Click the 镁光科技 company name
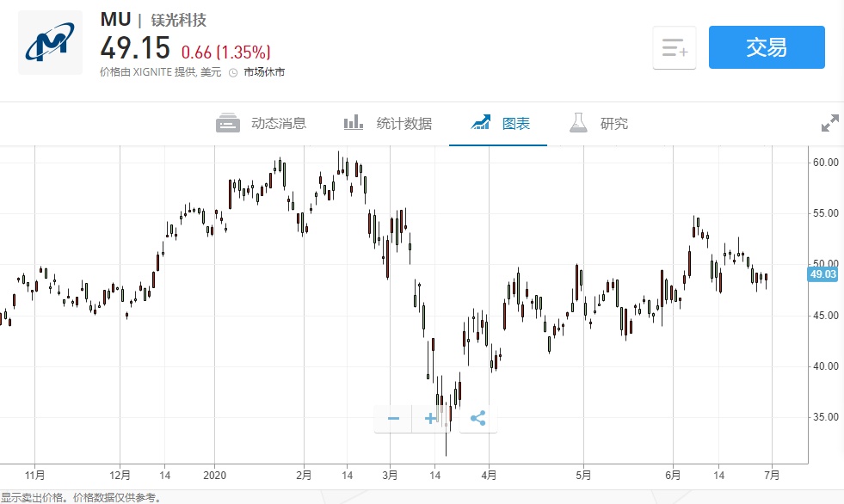This screenshot has width=844, height=504. [x=179, y=21]
